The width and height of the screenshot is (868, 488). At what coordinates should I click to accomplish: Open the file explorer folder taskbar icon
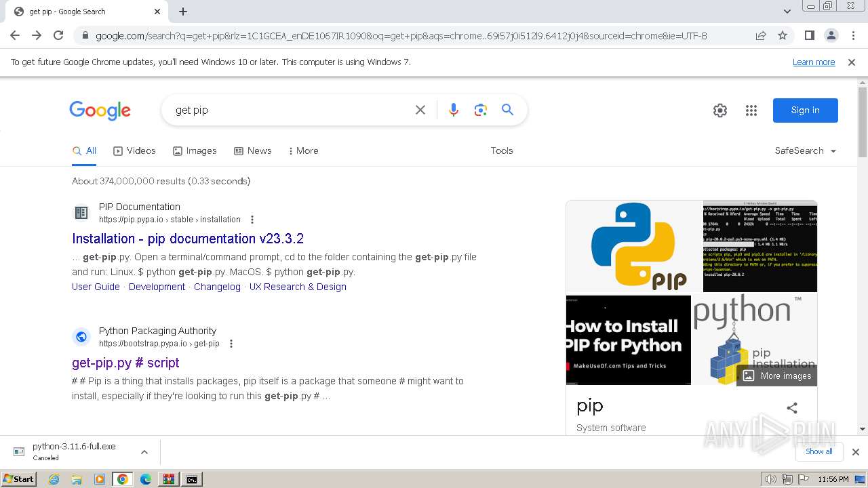coord(77,479)
